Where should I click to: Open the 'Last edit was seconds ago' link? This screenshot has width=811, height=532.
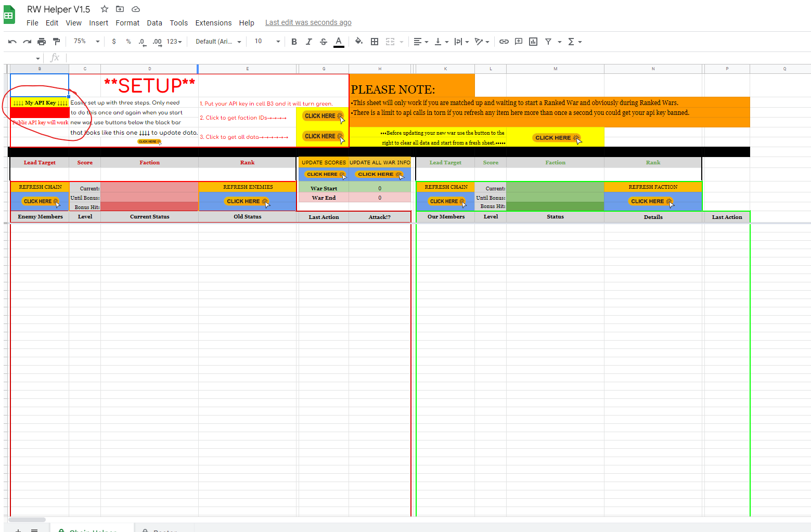click(308, 22)
